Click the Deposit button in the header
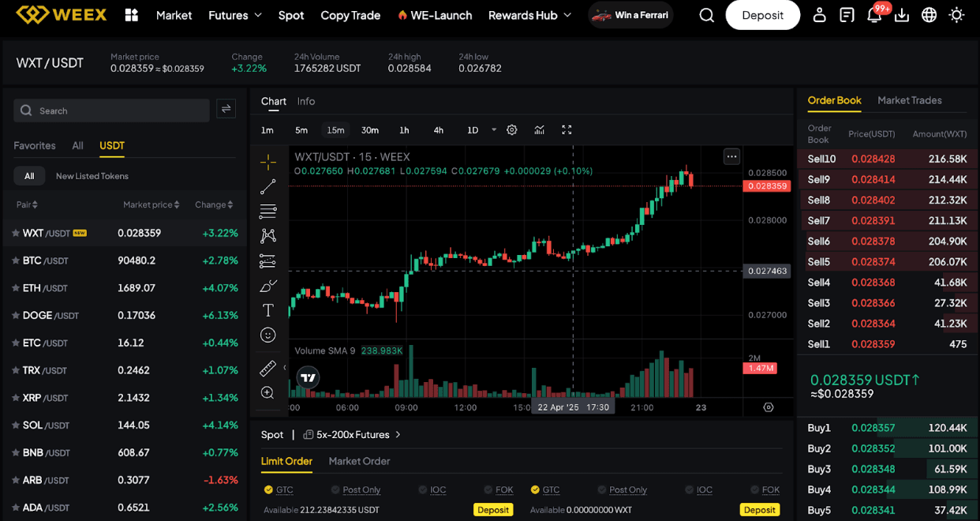 point(762,14)
